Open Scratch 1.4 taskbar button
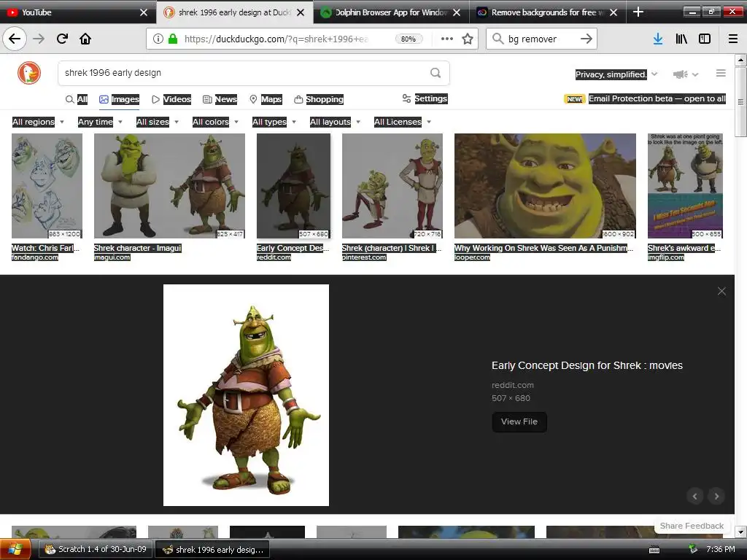This screenshot has height=560, width=747. tap(96, 549)
